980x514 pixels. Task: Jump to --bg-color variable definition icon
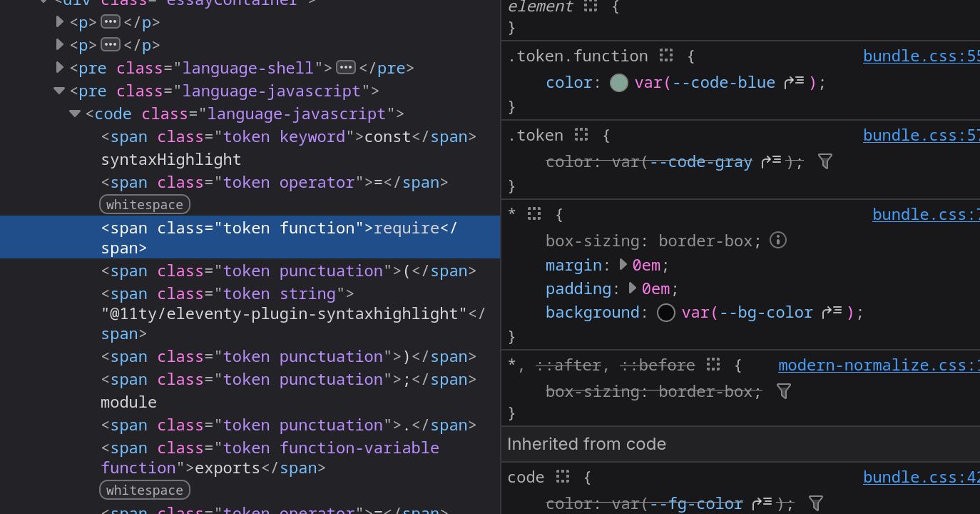coord(832,312)
